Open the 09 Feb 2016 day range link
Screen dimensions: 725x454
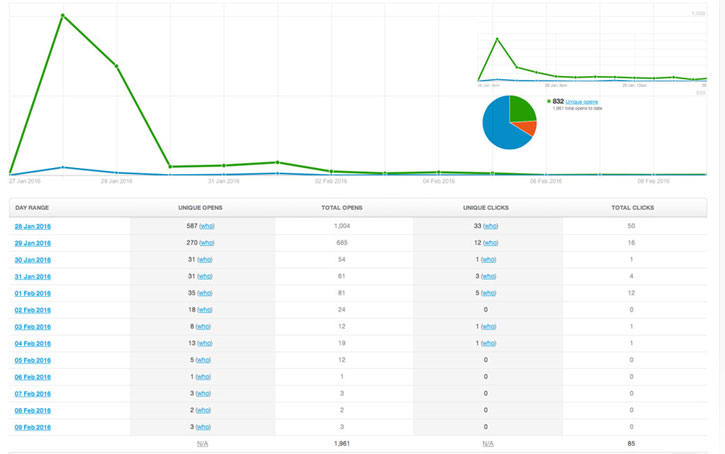coord(32,427)
